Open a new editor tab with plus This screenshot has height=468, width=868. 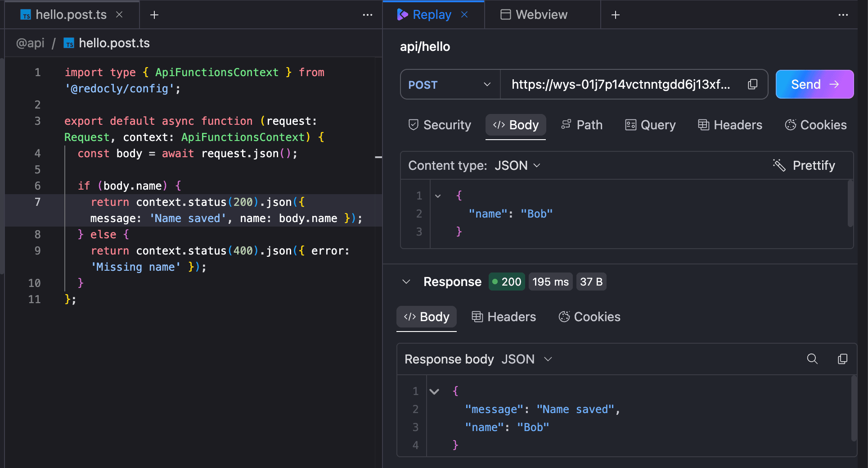coord(154,15)
